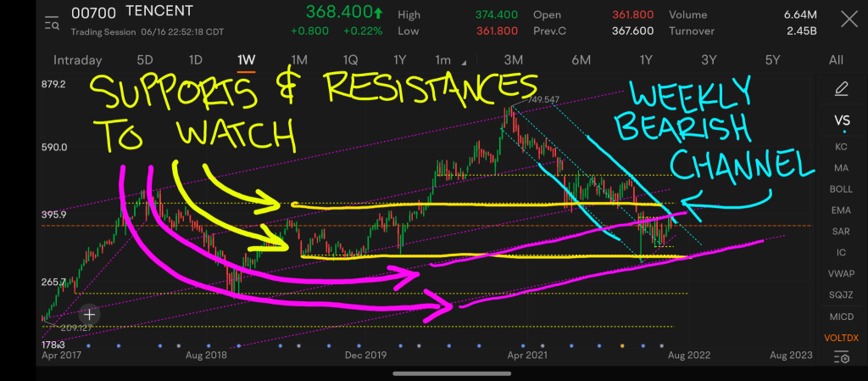Viewport: 868px width, 381px height.
Task: Set chart range to 3Y
Action: 709,59
